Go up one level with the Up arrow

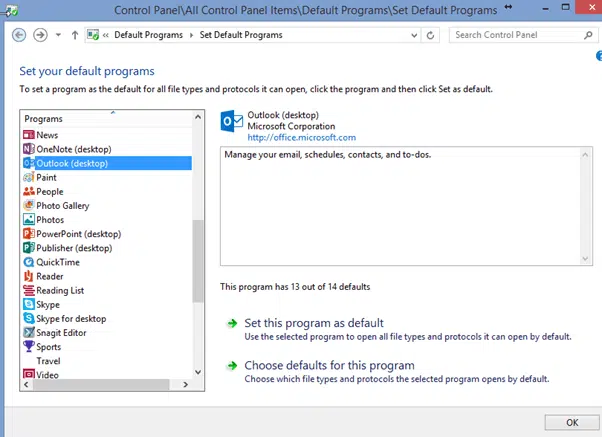click(75, 35)
